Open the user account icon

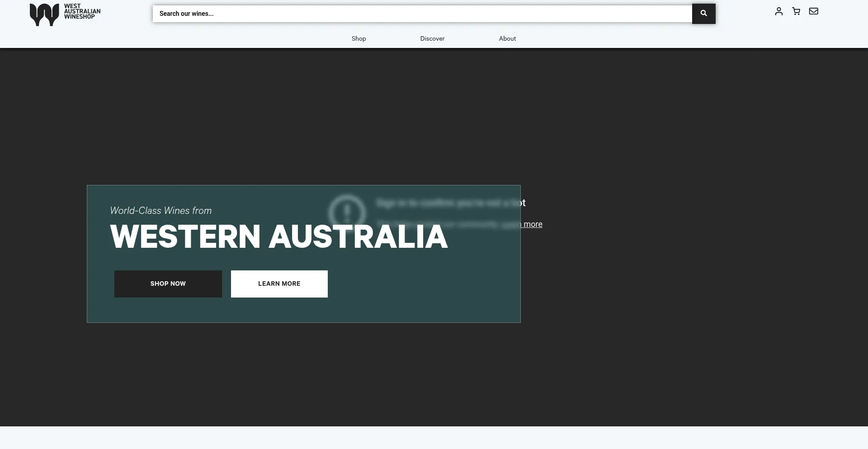(778, 11)
